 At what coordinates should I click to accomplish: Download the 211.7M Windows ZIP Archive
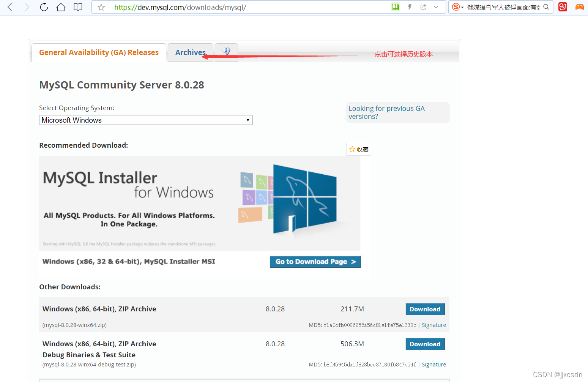pyautogui.click(x=425, y=309)
